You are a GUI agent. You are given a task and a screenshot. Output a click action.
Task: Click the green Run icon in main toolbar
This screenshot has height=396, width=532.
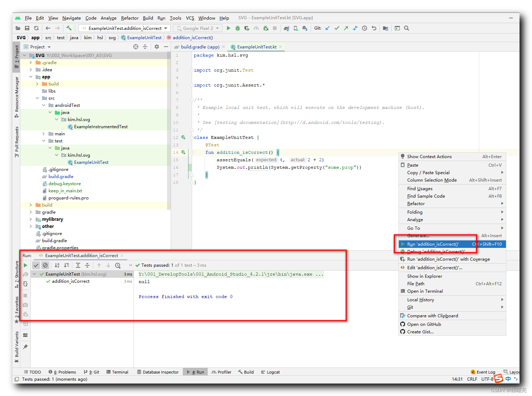point(228,28)
